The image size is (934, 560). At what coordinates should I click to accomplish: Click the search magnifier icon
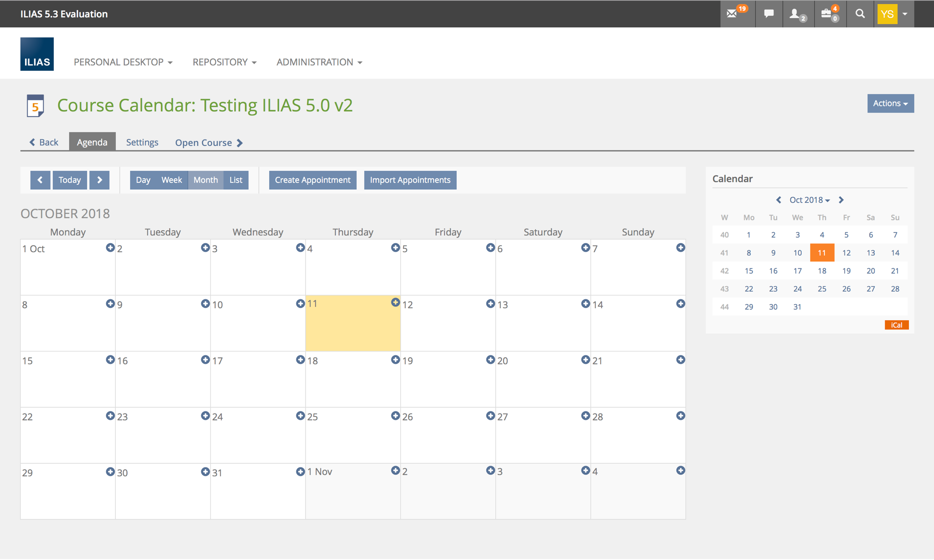click(860, 14)
